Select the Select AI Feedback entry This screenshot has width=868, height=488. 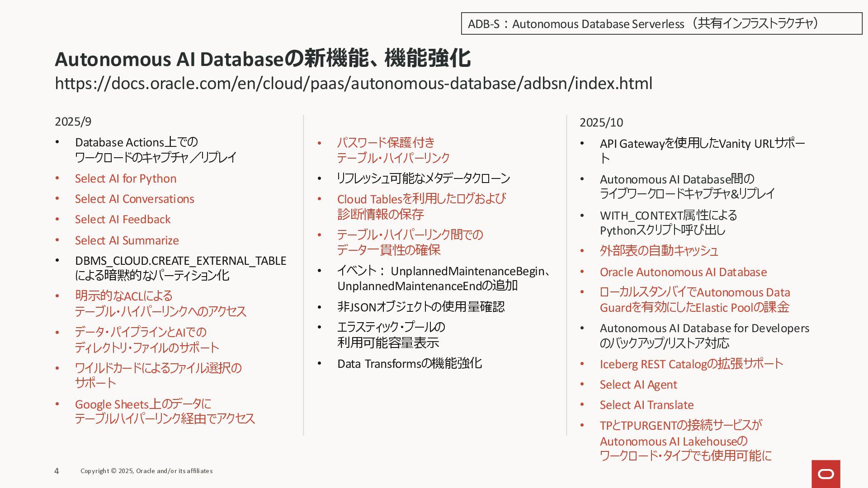click(x=123, y=219)
